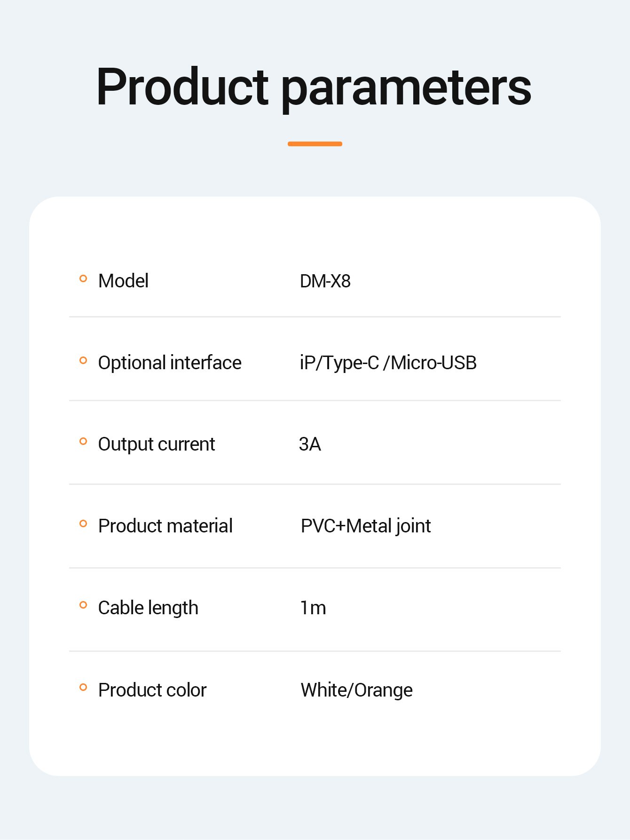Click the orange divider under the title

click(315, 144)
